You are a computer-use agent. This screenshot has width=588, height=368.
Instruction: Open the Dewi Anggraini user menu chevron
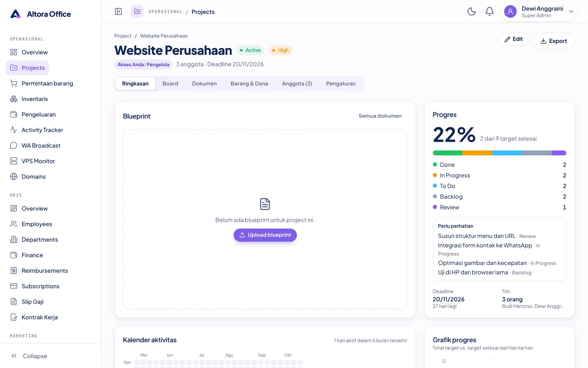click(x=571, y=11)
